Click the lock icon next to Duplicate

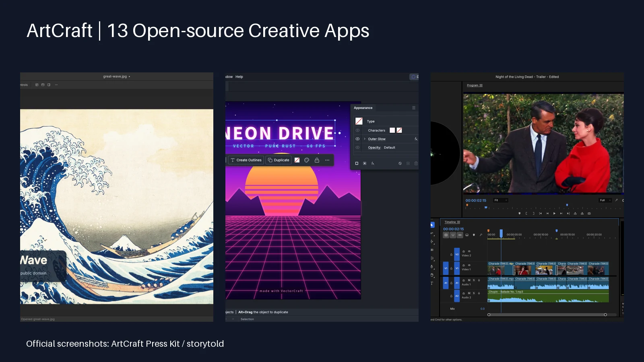pos(317,160)
